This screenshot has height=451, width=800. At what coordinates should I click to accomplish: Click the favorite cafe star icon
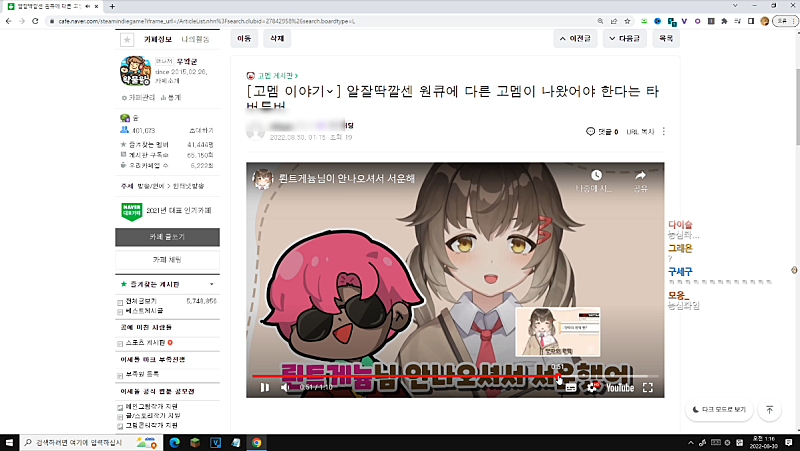pyautogui.click(x=127, y=39)
